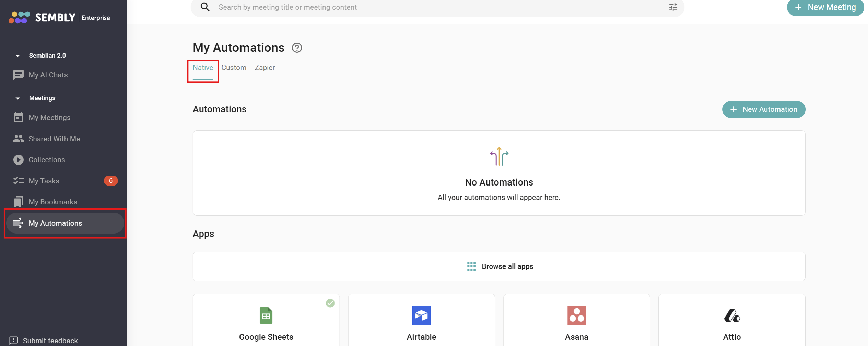868x346 pixels.
Task: Click the New Meeting button
Action: [x=825, y=7]
